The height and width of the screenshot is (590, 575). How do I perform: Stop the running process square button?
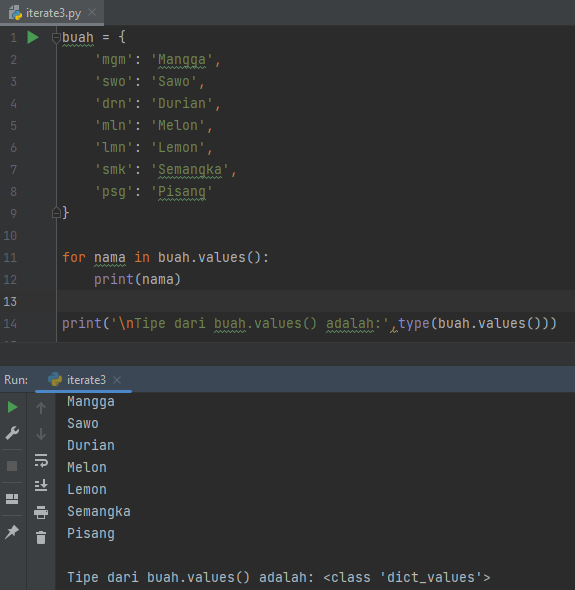pos(12,466)
